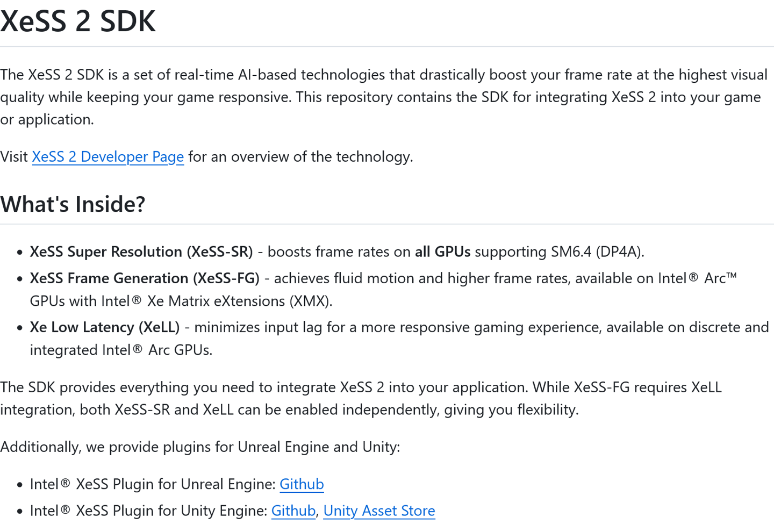Click the bold "all GPUs" phrase
774x532 pixels.
(x=442, y=252)
